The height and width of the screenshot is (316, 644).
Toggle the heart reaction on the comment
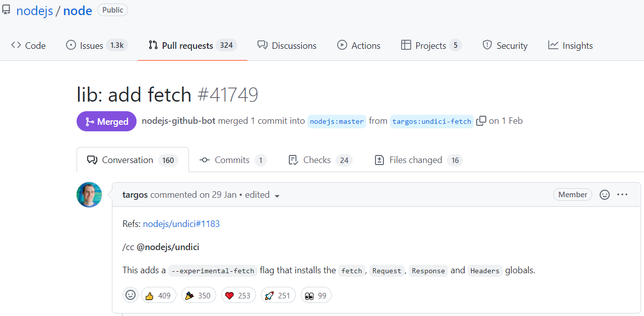(x=238, y=295)
